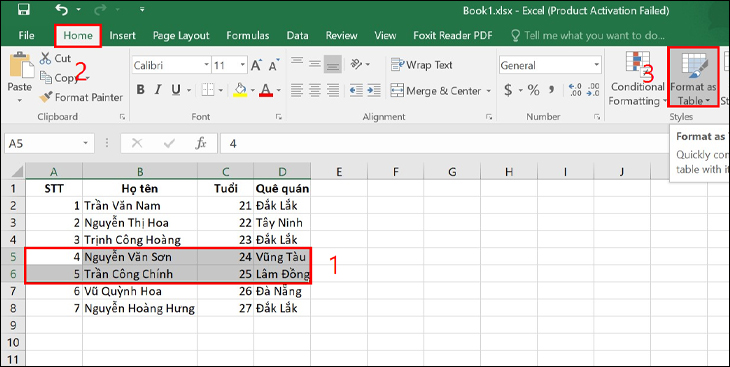Image resolution: width=730 pixels, height=367 pixels.
Task: Click the Tell me what you want to do box
Action: [588, 35]
